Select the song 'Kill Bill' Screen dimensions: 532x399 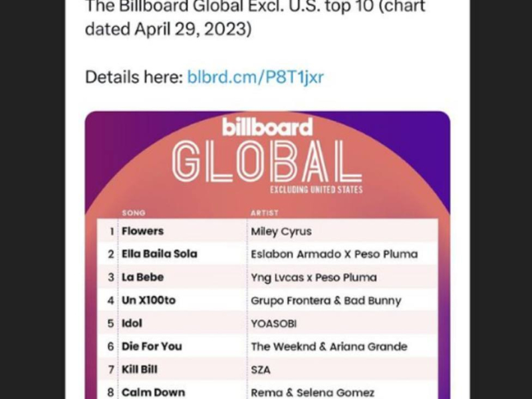point(140,369)
